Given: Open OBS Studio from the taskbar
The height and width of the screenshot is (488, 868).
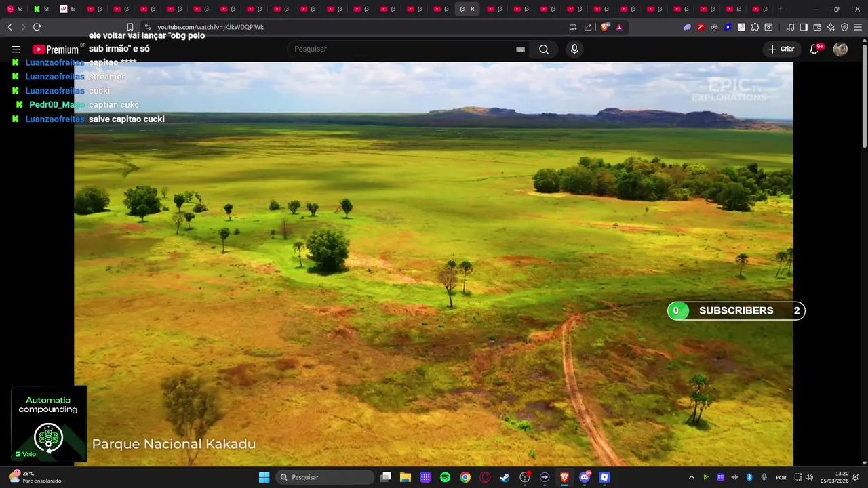Looking at the screenshot, I should tap(525, 477).
